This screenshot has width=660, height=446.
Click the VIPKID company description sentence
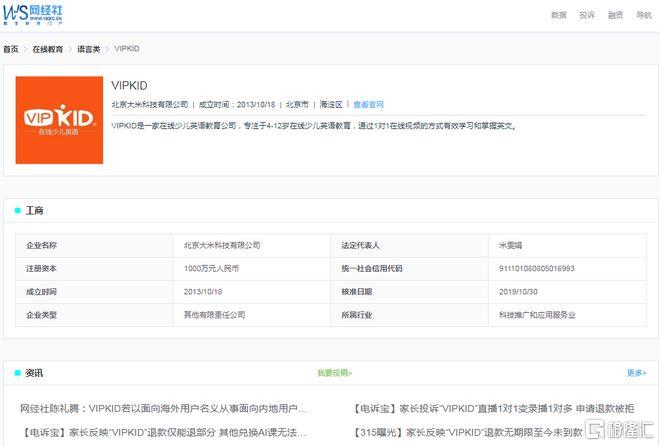pos(314,126)
